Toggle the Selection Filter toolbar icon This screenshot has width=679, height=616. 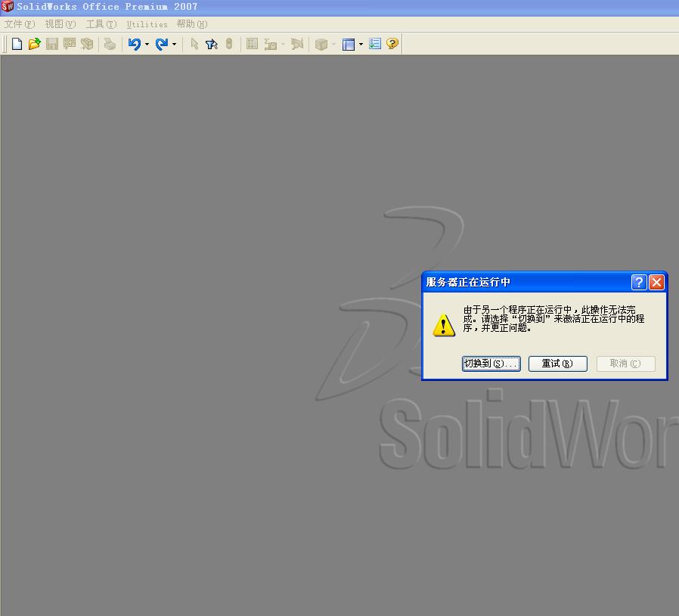(x=211, y=44)
